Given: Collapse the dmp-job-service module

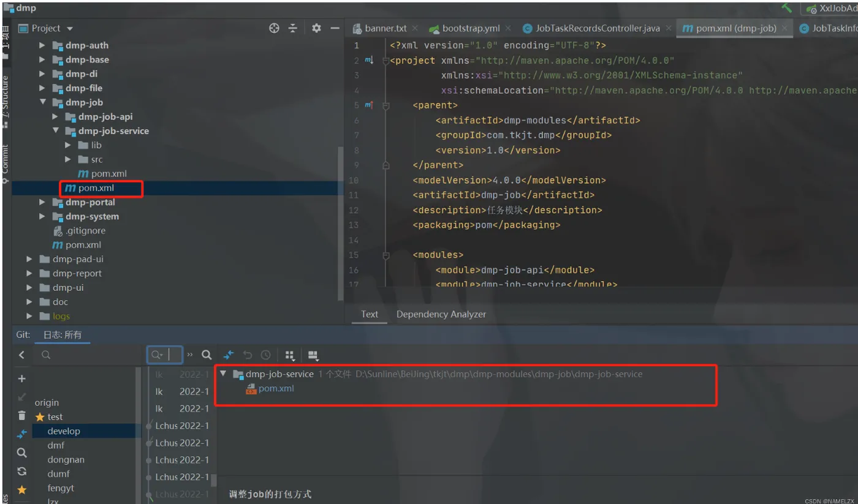Looking at the screenshot, I should (x=55, y=130).
